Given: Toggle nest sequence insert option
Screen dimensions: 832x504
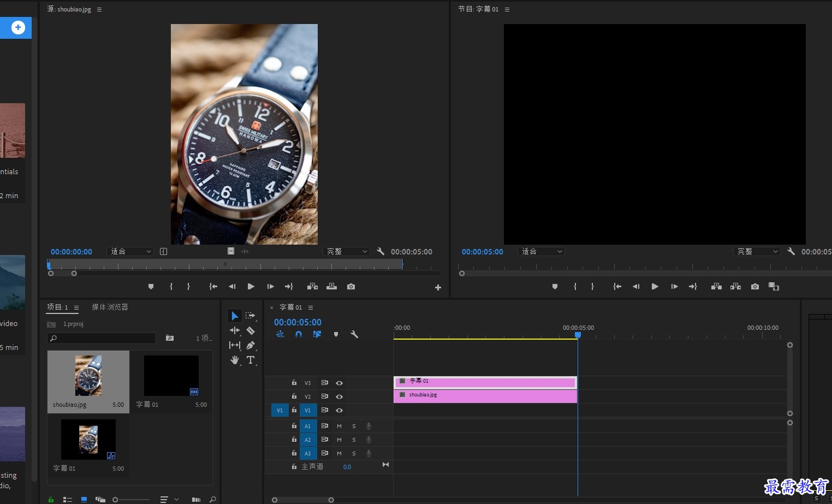Looking at the screenshot, I should pyautogui.click(x=280, y=334).
